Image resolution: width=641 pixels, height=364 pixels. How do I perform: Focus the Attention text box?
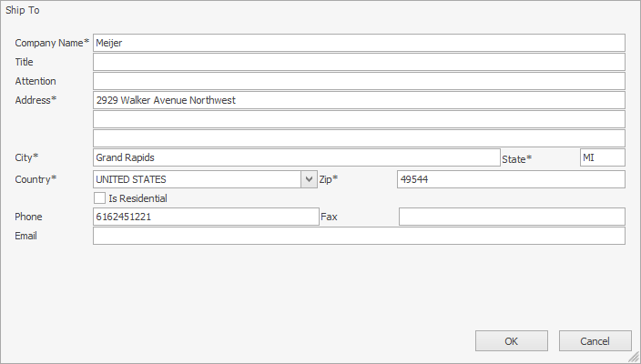359,81
